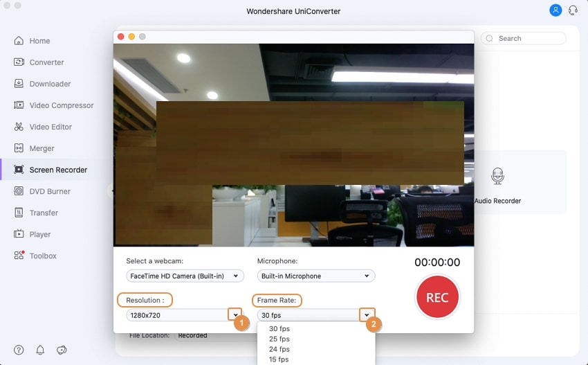The image size is (588, 365).
Task: Open DVD Burner in the sidebar
Action: coord(50,191)
